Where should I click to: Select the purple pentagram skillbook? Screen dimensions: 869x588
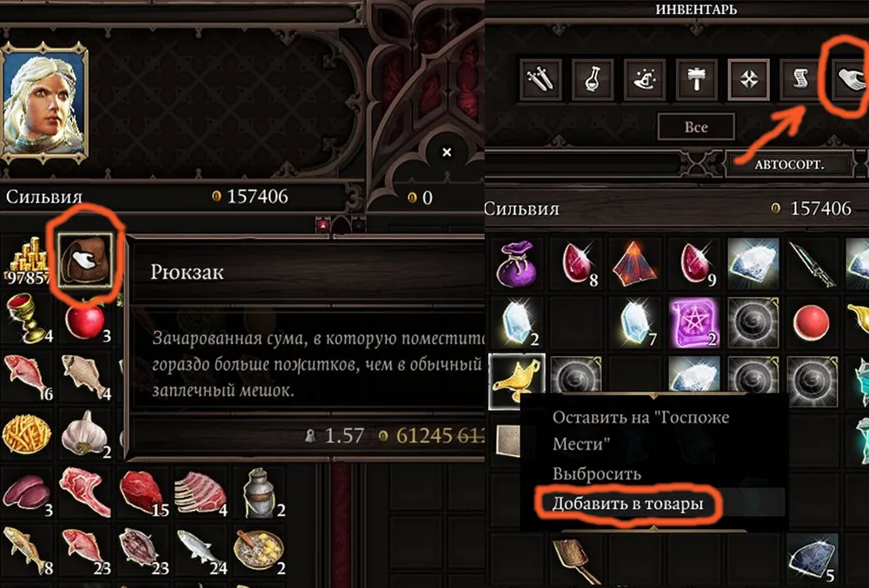tap(693, 323)
